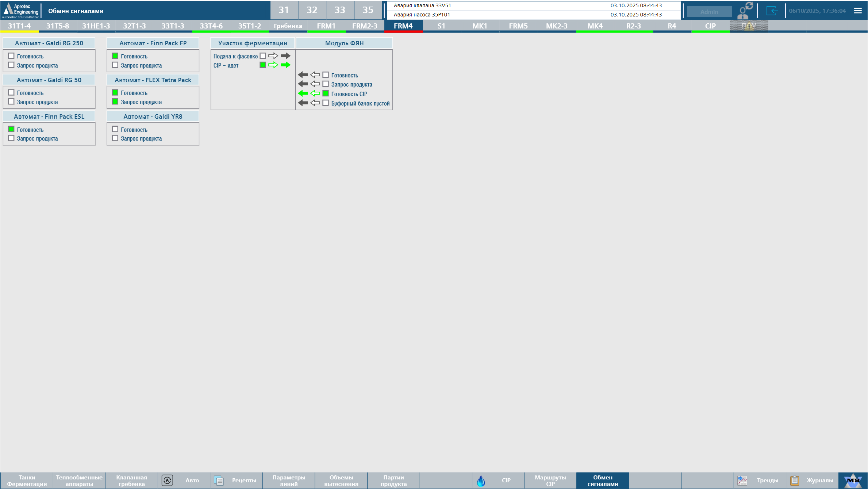
Task: Select the MK4 tab
Action: click(595, 26)
